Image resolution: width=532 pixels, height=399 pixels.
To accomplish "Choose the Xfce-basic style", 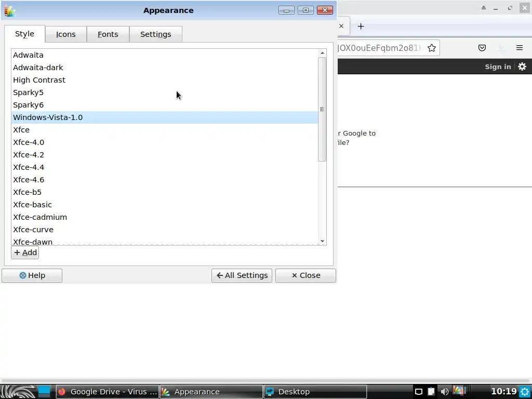I will (165, 205).
